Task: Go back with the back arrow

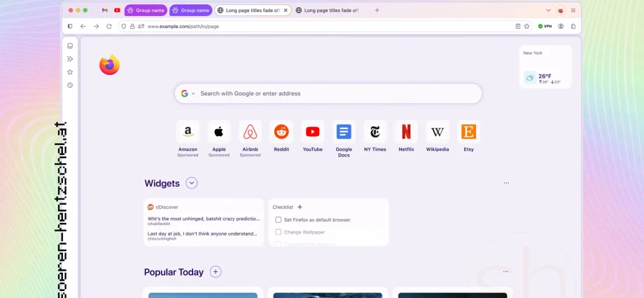Action: pos(83,27)
